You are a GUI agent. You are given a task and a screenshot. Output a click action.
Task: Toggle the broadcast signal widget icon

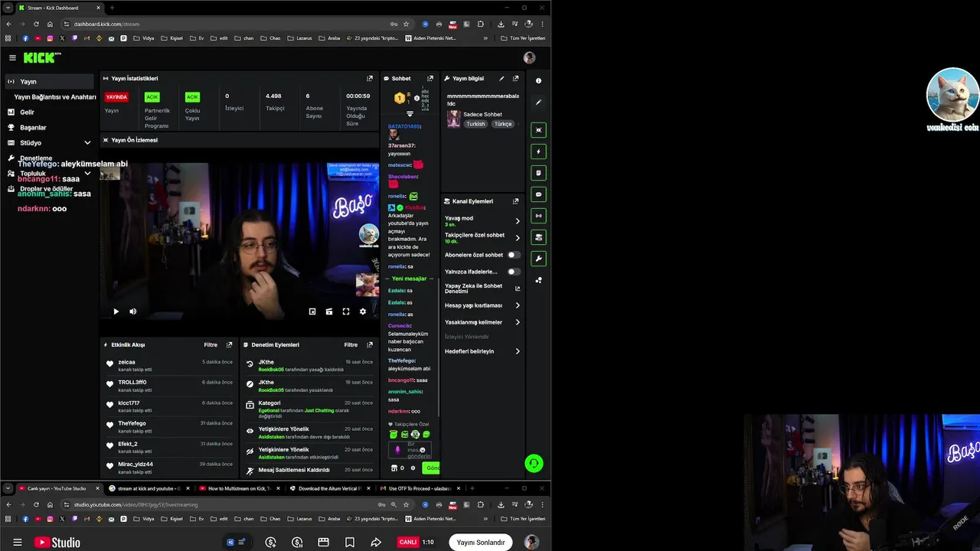click(x=538, y=216)
